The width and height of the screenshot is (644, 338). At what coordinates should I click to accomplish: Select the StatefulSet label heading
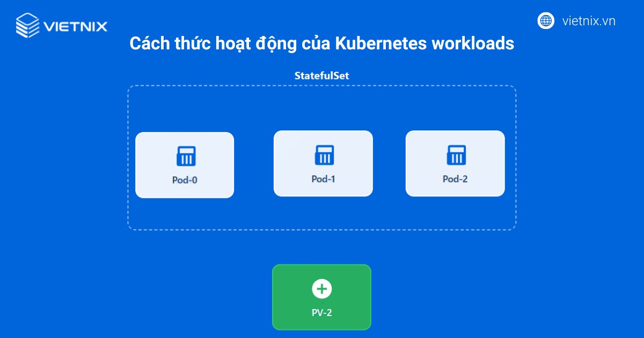coord(321,75)
